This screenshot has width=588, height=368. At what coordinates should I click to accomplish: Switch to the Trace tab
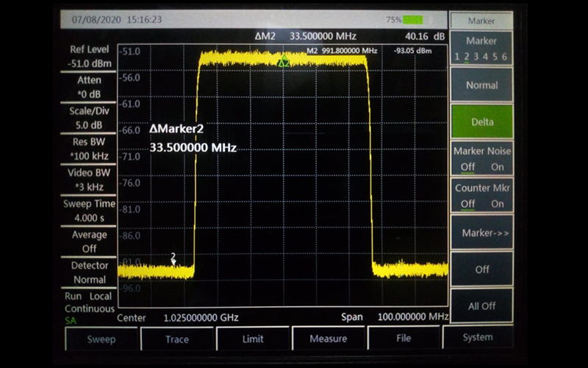tap(177, 339)
